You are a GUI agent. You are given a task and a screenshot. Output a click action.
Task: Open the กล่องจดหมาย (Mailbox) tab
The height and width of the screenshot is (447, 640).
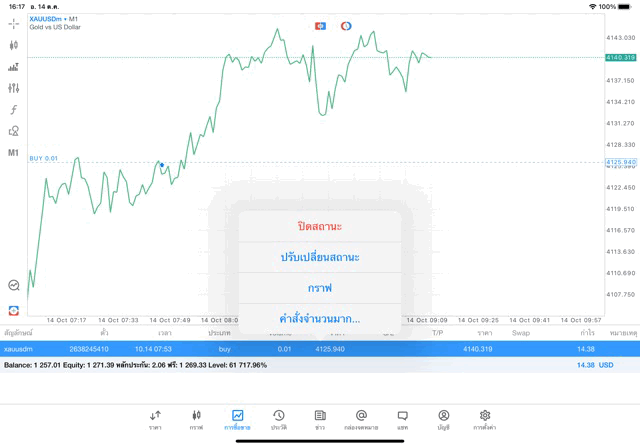click(361, 419)
